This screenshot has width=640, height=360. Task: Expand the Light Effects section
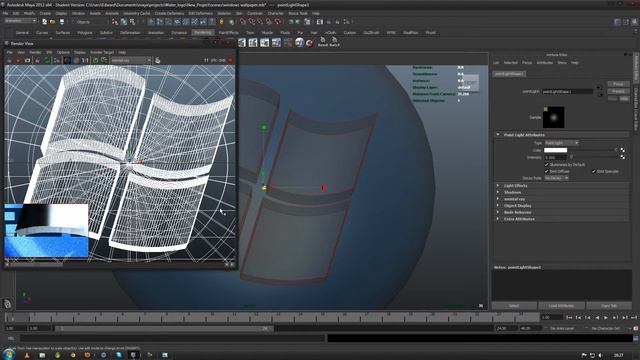498,186
